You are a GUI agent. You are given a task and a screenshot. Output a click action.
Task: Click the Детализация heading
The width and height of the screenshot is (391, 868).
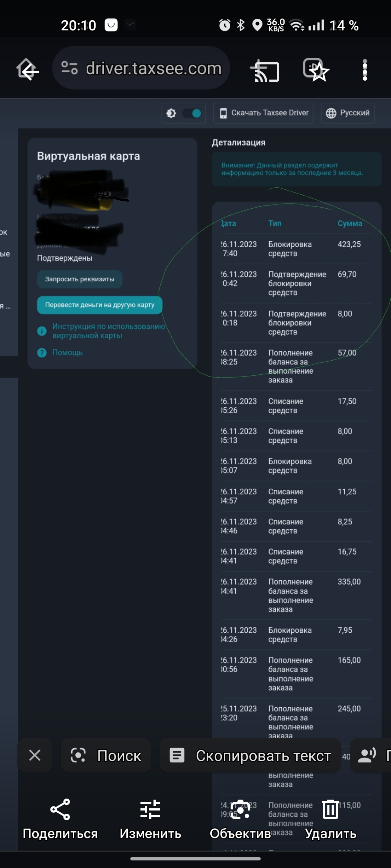pyautogui.click(x=238, y=143)
